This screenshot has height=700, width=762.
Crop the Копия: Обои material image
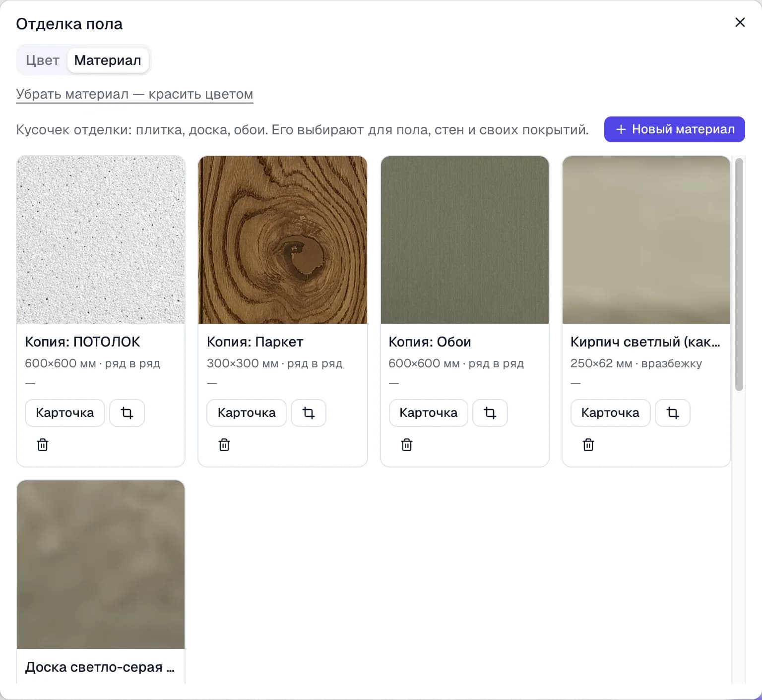(x=490, y=413)
